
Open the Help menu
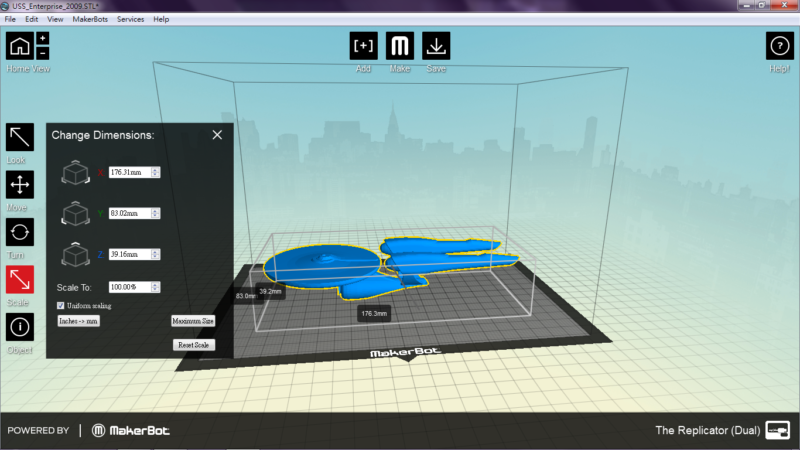(x=161, y=19)
